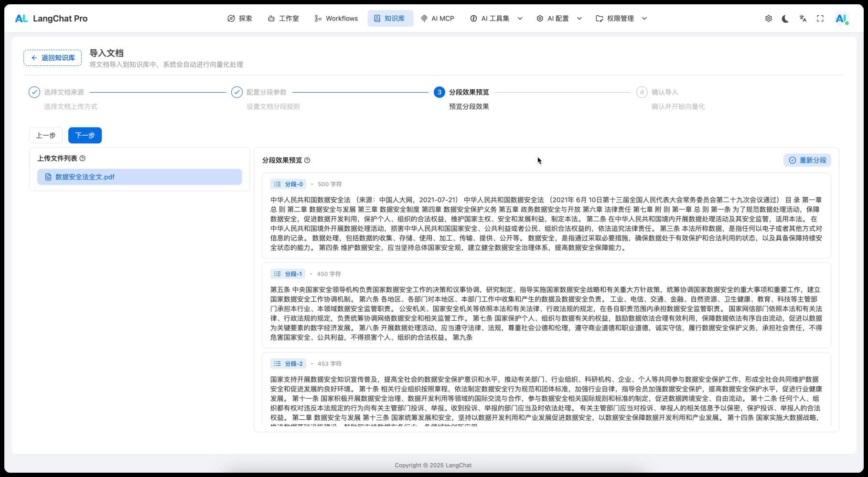Switch to the 探索 menu item
The width and height of the screenshot is (868, 477).
coord(245,18)
